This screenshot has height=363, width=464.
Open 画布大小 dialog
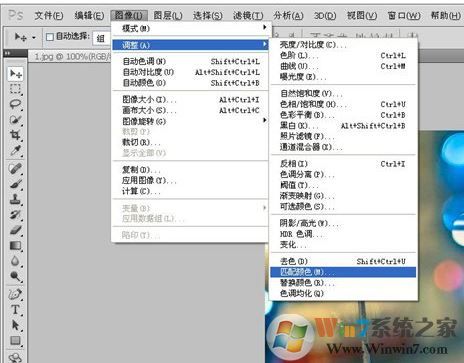pyautogui.click(x=190, y=110)
